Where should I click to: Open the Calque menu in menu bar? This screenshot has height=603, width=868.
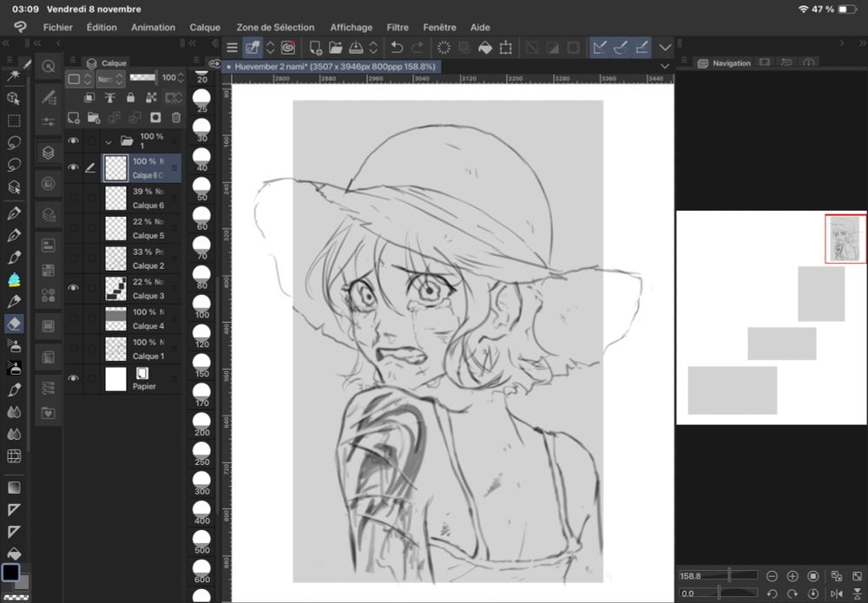click(x=205, y=27)
